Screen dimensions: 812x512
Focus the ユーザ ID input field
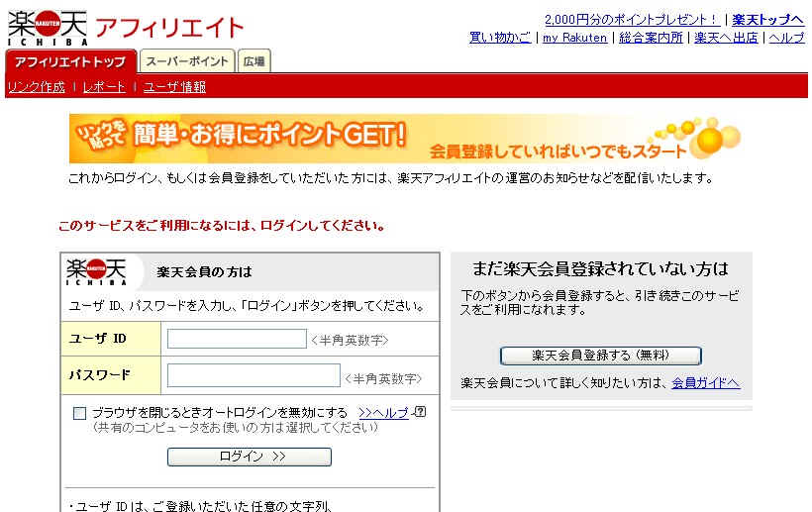point(238,339)
